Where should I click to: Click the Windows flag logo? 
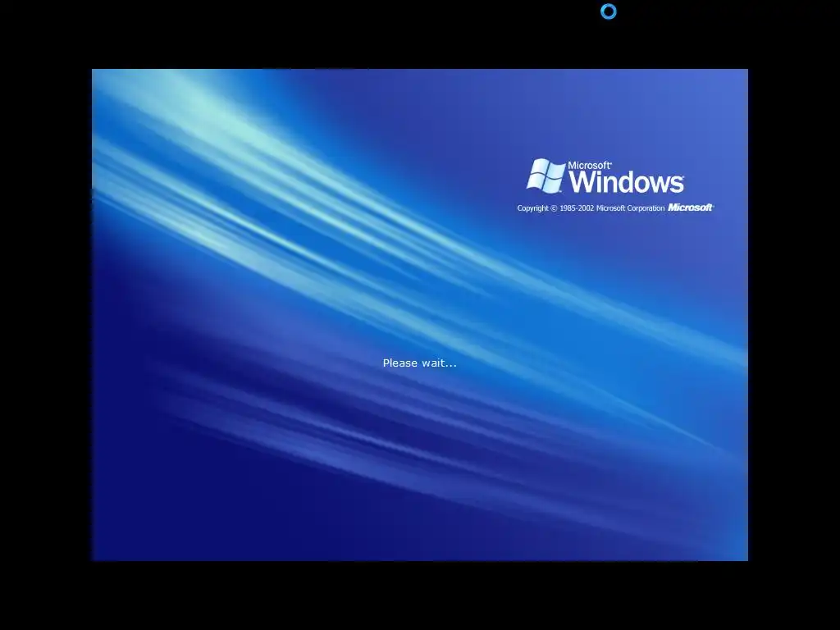[x=546, y=175]
